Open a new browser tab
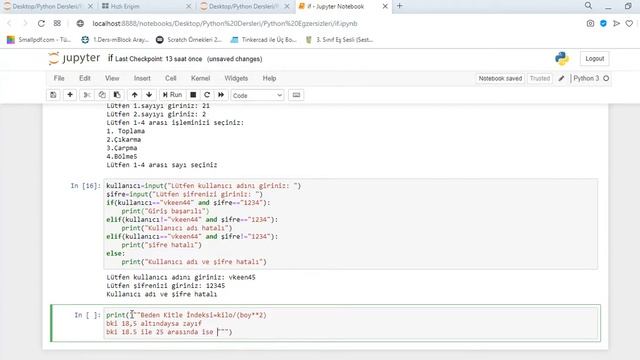This screenshot has height=360, width=640. [400, 6]
